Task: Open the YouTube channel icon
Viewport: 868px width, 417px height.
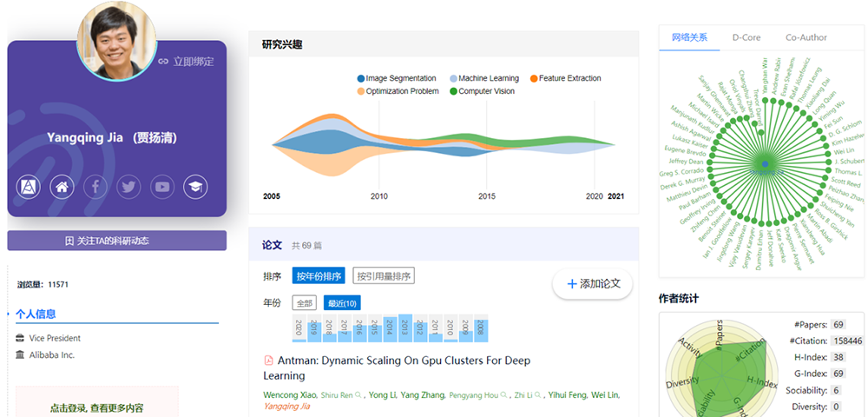Action: click(x=162, y=186)
